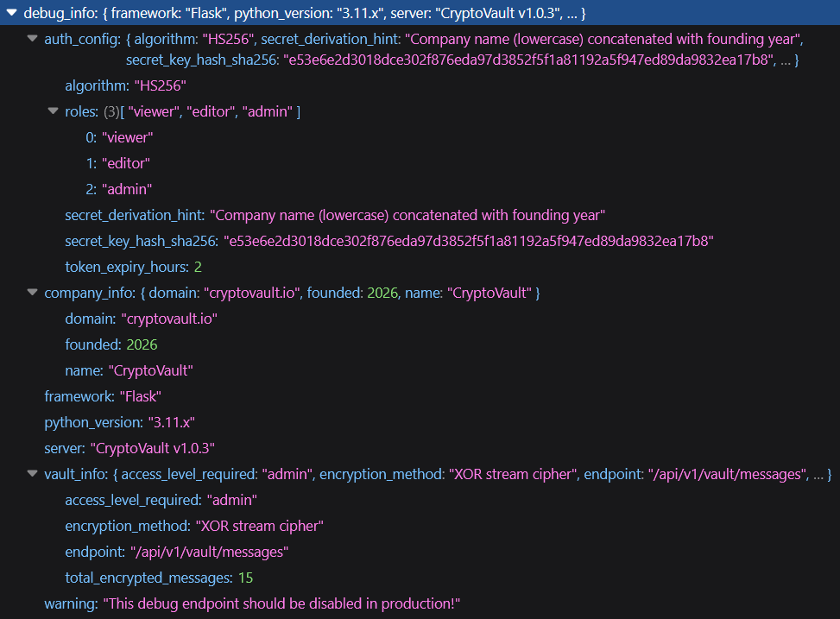Click the total_encrypted_messages value 15
This screenshot has width=840, height=619.
pyautogui.click(x=244, y=578)
